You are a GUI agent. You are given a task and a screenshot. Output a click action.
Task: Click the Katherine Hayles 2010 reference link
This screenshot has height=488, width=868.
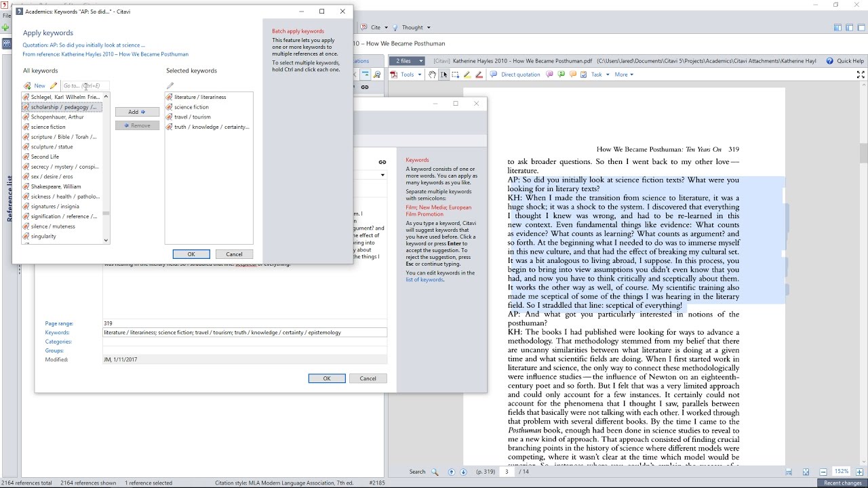click(106, 54)
